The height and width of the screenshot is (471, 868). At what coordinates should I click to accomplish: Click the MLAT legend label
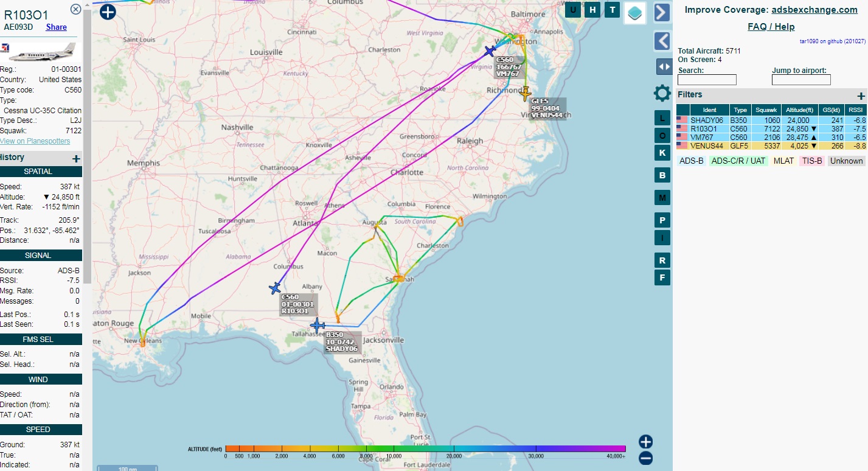click(784, 161)
